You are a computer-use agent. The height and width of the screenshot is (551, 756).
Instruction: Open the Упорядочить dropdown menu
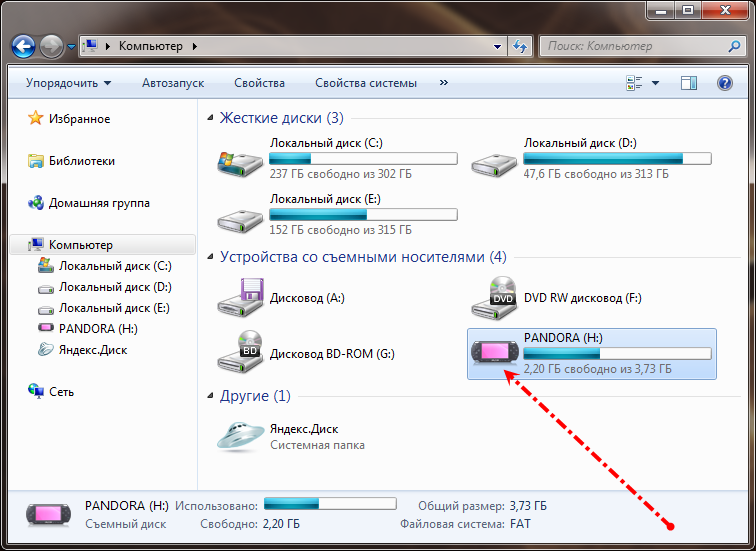click(68, 83)
